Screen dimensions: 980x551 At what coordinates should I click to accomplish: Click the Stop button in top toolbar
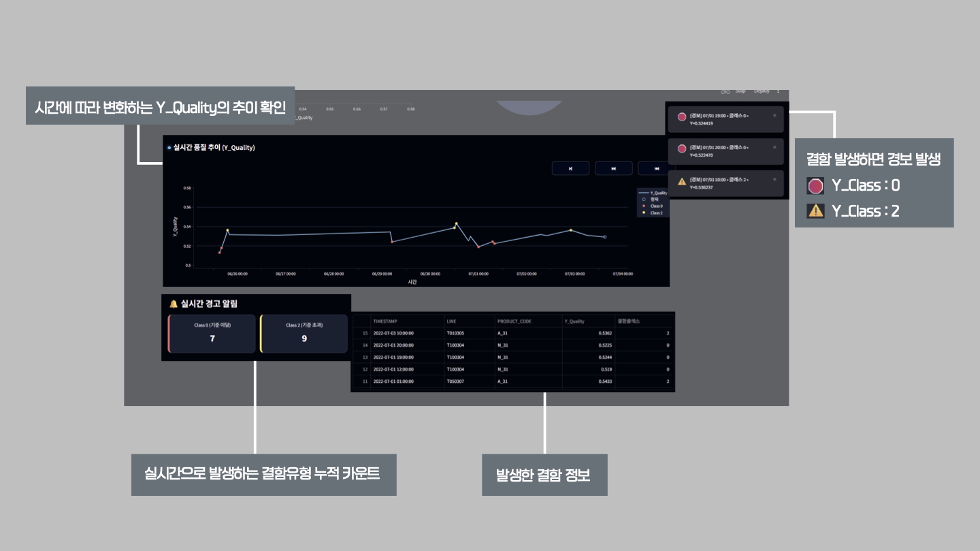[x=740, y=91]
